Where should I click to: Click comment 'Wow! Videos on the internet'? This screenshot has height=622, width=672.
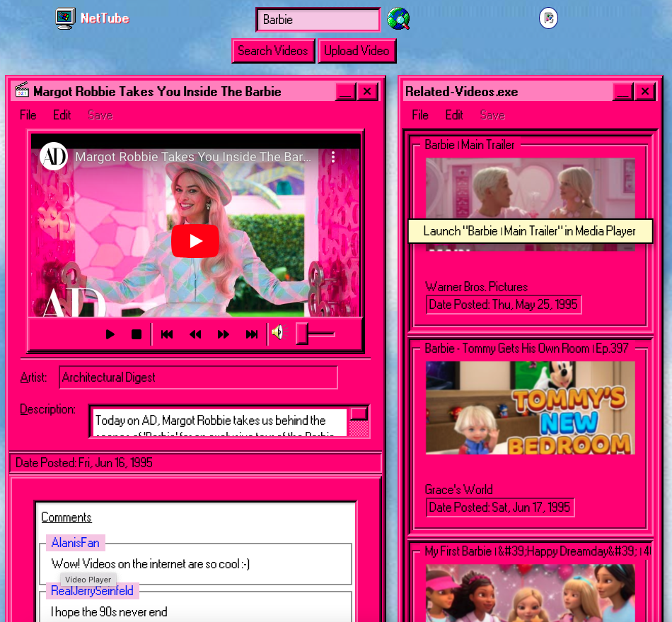coord(151,564)
